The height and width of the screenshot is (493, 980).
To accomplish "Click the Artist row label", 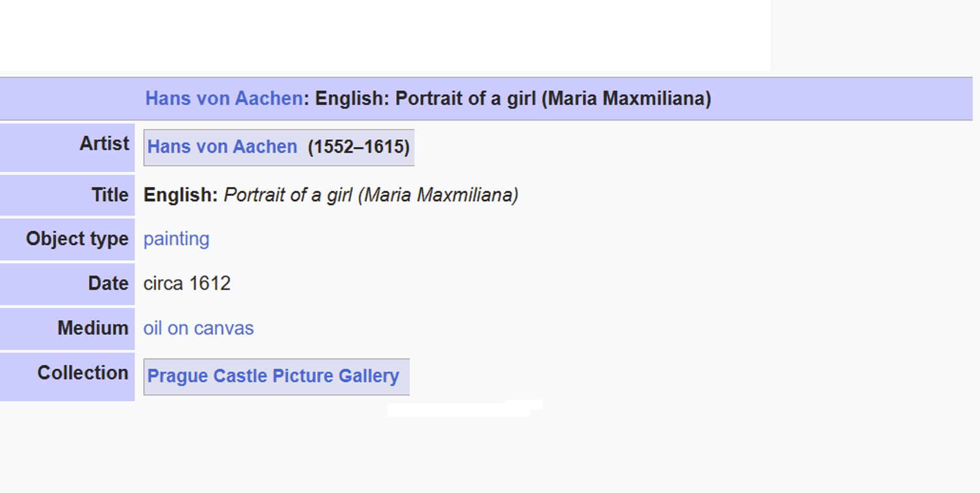I will 104,144.
